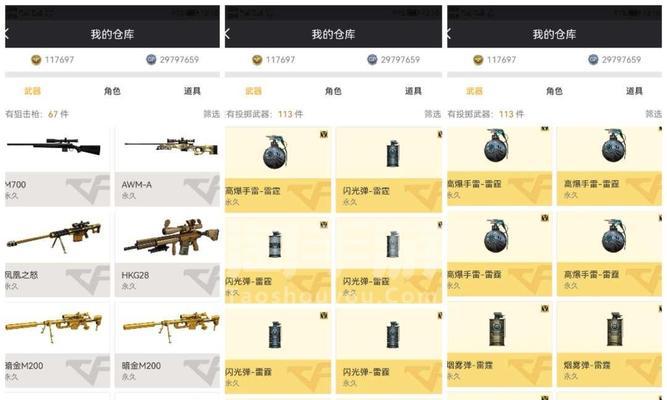Switch to 道具 tab on sniper rifle screen

[x=192, y=91]
